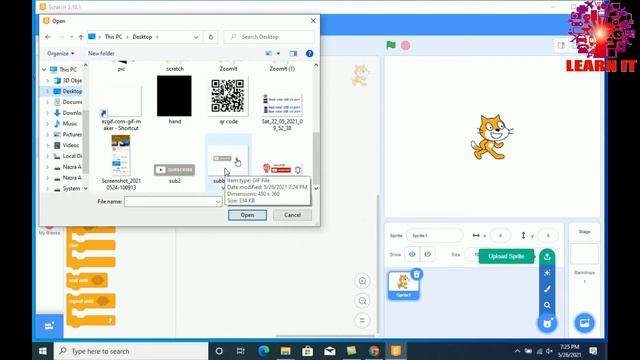Expand the Local Disk tree node arrow
This screenshot has height=360, width=640.
[47, 156]
